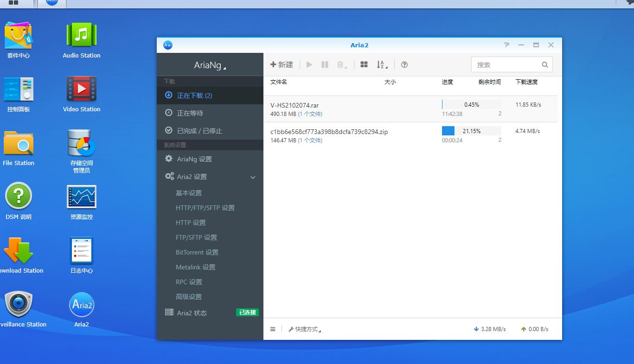Click 1 个文件 link for the zip task

[x=310, y=140]
